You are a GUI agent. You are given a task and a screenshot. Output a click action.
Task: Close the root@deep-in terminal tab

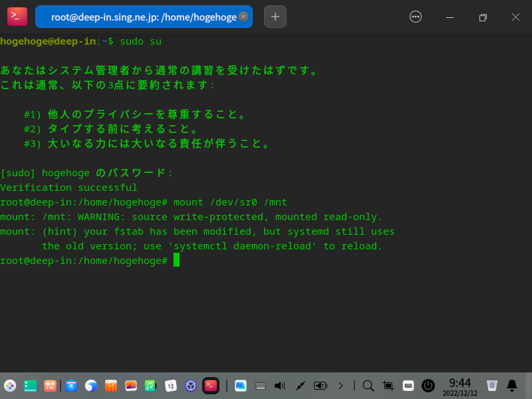[x=243, y=17]
